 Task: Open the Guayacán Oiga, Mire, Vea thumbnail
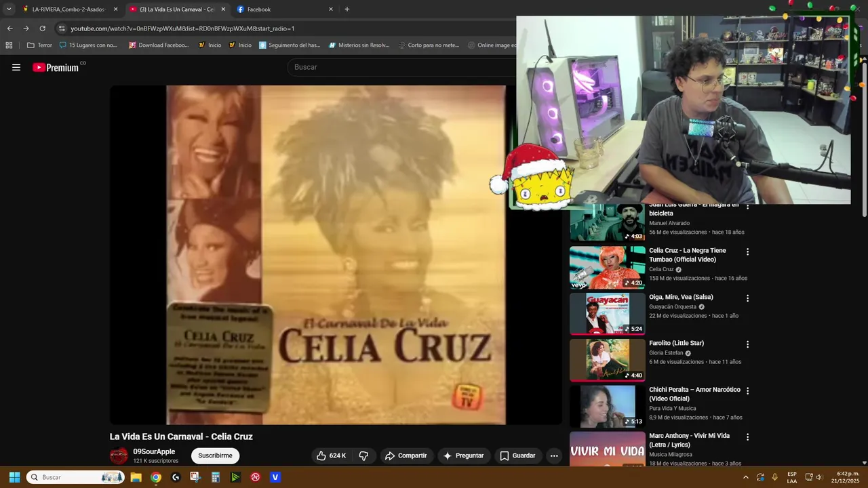608,314
